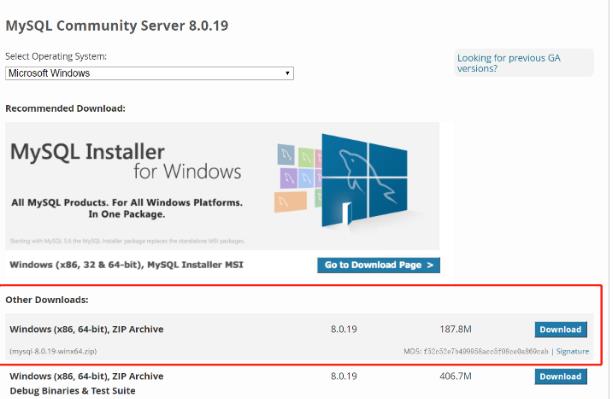Click the dropdown arrow beside Microsoft Windows
The height and width of the screenshot is (399, 613).
287,73
